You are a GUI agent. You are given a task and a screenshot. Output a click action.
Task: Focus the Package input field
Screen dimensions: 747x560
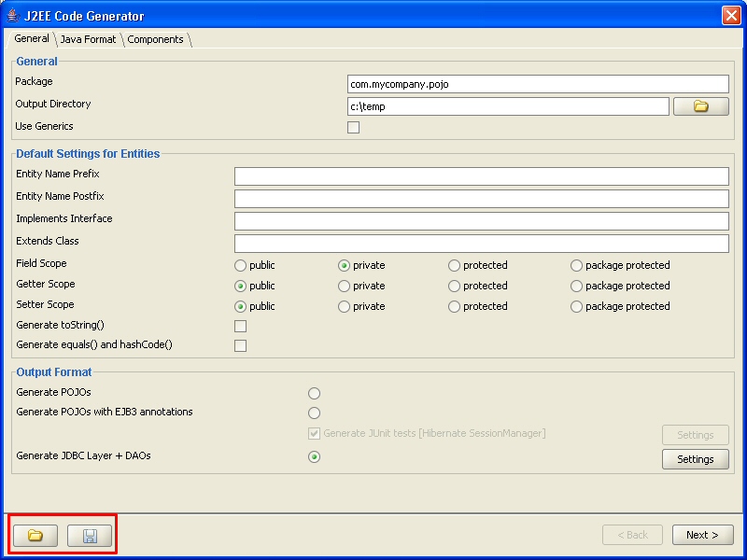click(x=538, y=84)
